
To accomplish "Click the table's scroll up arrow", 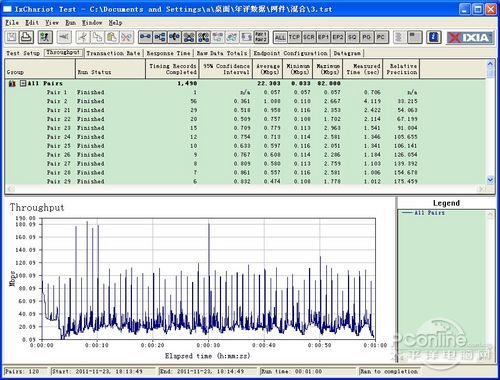I will 490,63.
